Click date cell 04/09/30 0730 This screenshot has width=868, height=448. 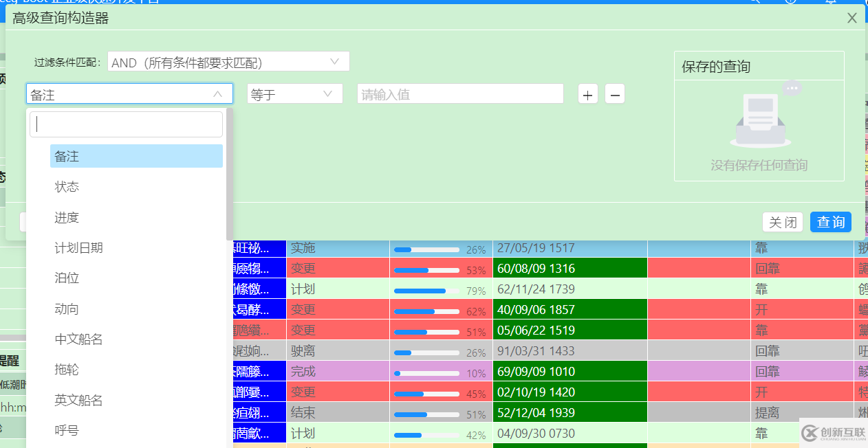tap(570, 433)
